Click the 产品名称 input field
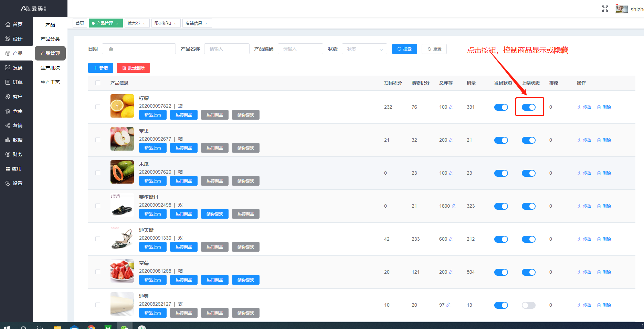Screen dimensions: 644x329 point(227,49)
